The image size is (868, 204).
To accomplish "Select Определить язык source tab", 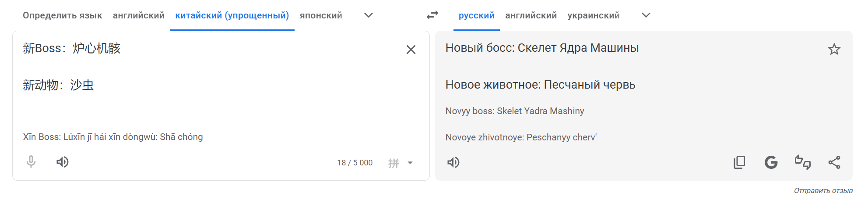I will [x=63, y=15].
